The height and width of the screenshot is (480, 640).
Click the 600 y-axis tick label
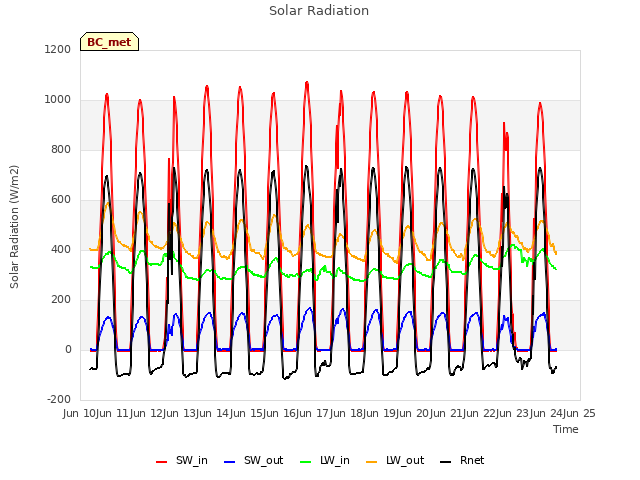[61, 200]
